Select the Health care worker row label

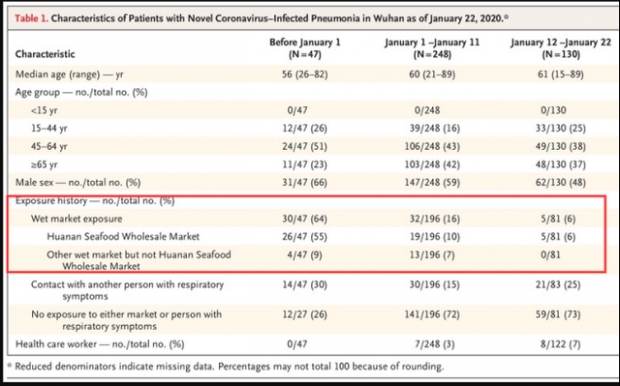(x=100, y=344)
